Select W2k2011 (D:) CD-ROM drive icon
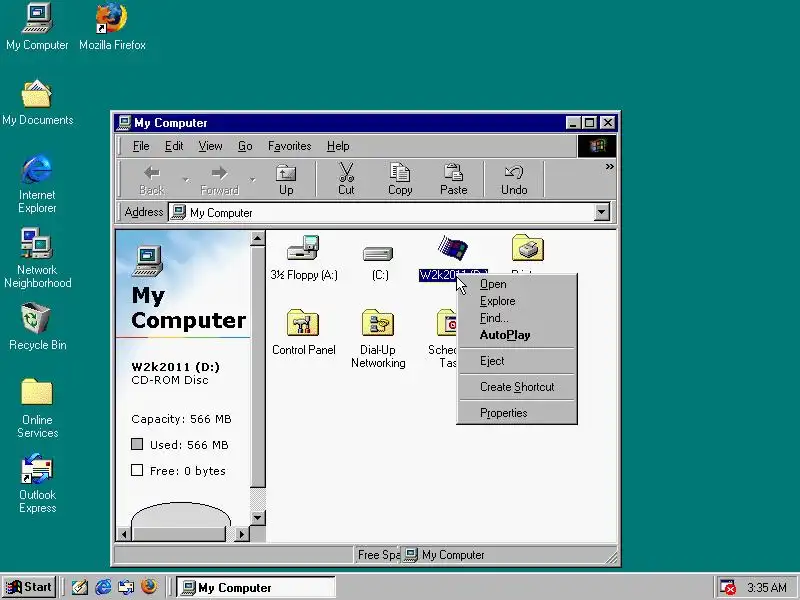The image size is (800, 600). pyautogui.click(x=453, y=249)
